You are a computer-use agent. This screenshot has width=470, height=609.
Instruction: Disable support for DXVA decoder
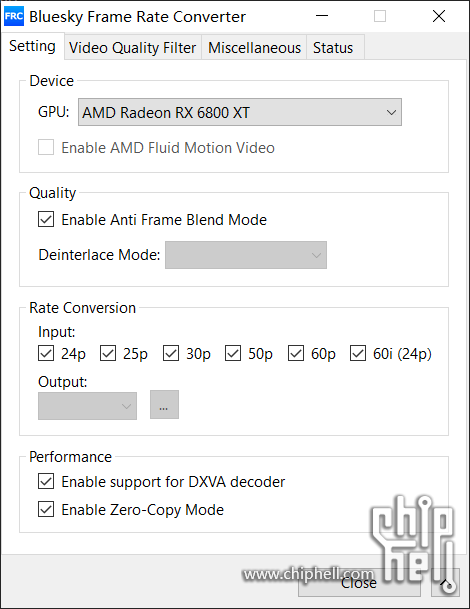coord(46,482)
